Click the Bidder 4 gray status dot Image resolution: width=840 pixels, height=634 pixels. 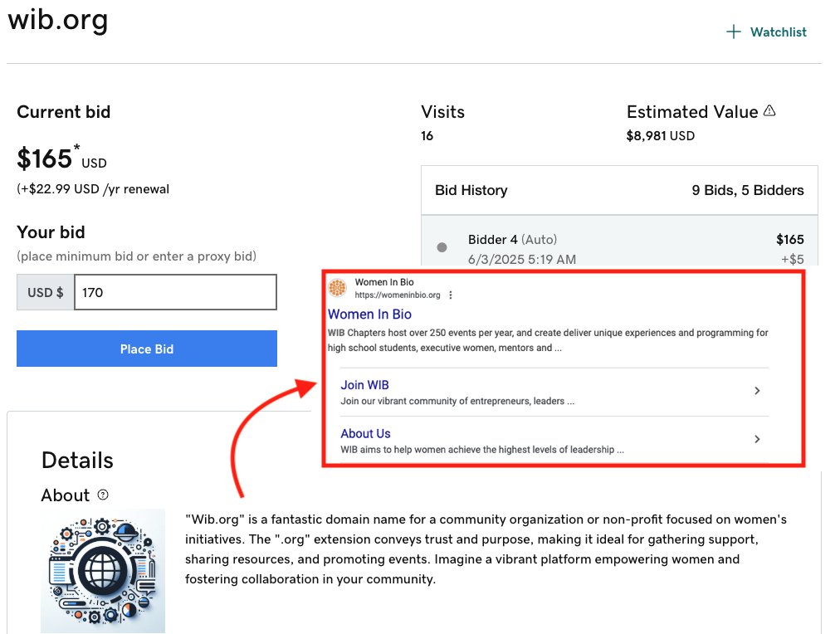442,247
